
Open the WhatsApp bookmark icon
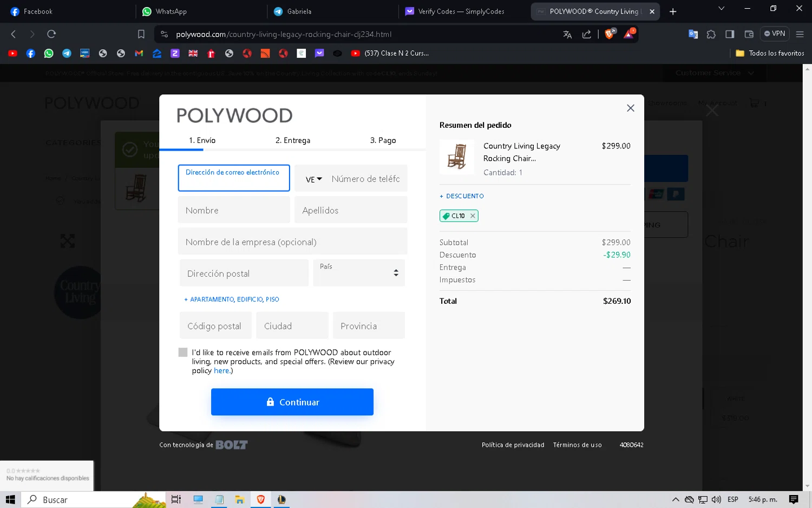[x=49, y=53]
